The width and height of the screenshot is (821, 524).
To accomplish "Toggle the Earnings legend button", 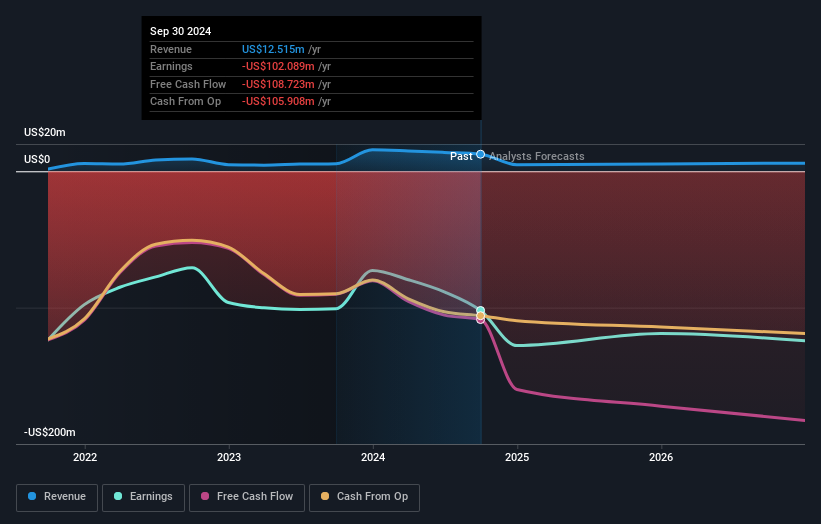I will click(143, 497).
